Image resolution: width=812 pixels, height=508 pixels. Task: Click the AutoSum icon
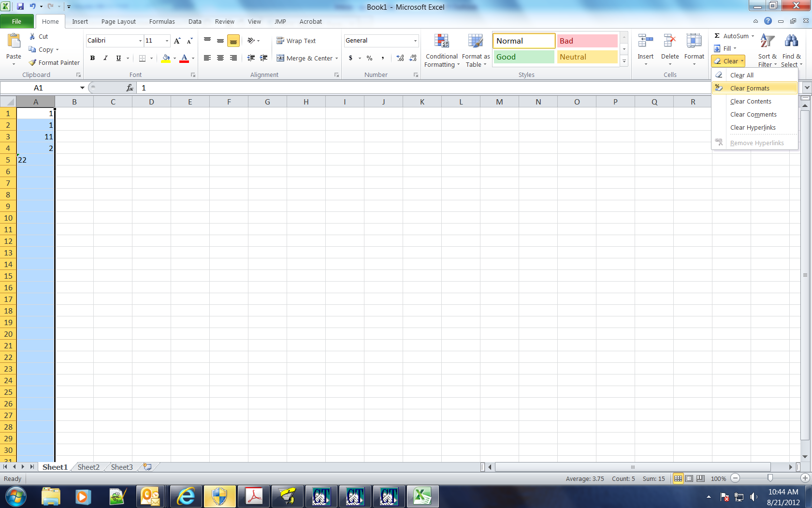(717, 36)
